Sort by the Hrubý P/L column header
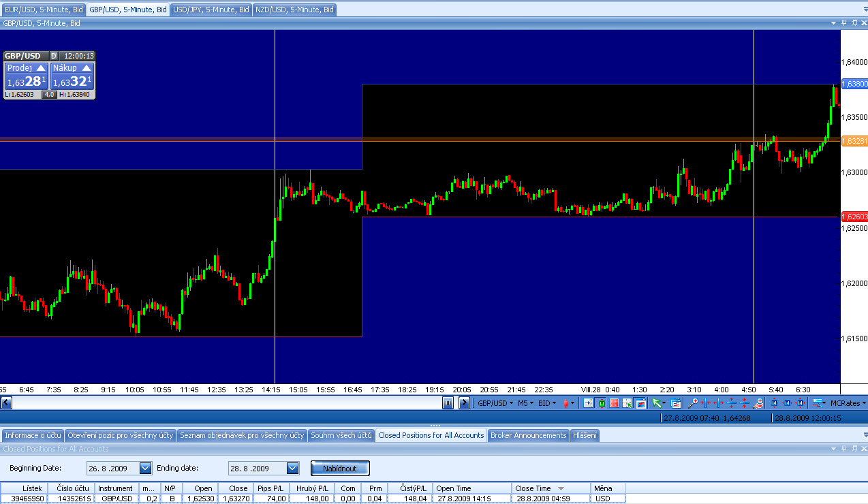This screenshot has width=868, height=504. click(311, 488)
